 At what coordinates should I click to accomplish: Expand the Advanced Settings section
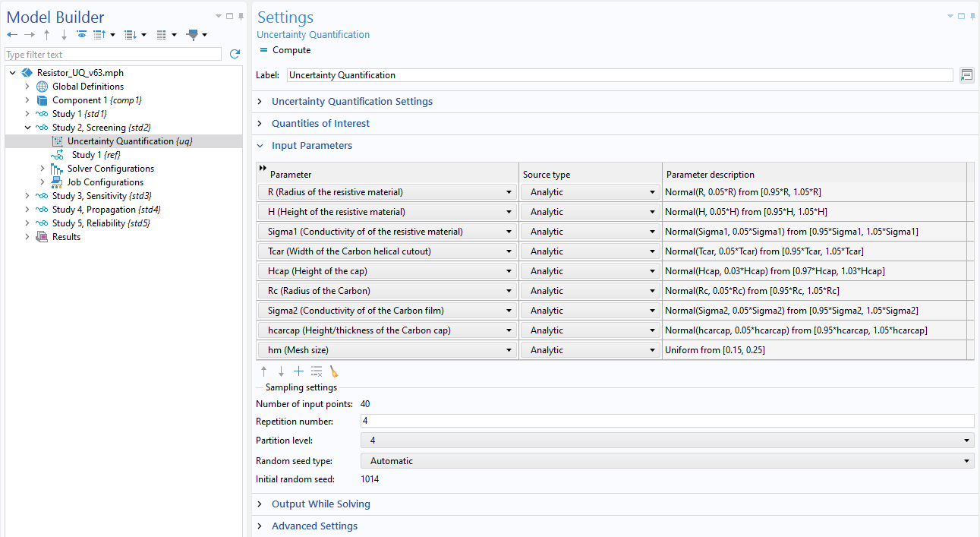pos(314,526)
